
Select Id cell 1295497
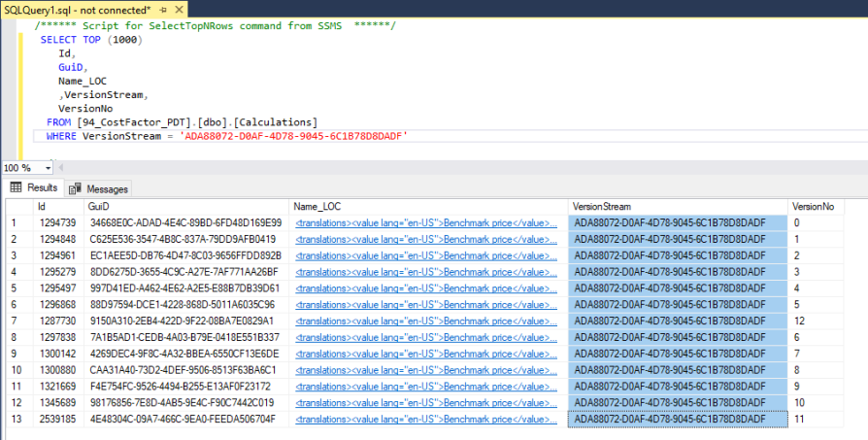(58, 288)
